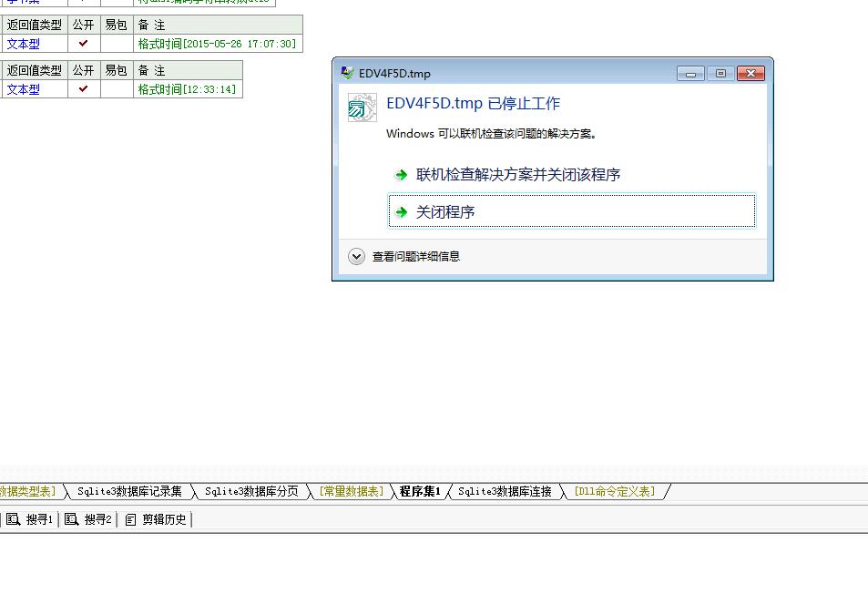The width and height of the screenshot is (868, 594).
Task: Click the 关闭程序 option in the crash dialog
Action: pyautogui.click(x=572, y=211)
